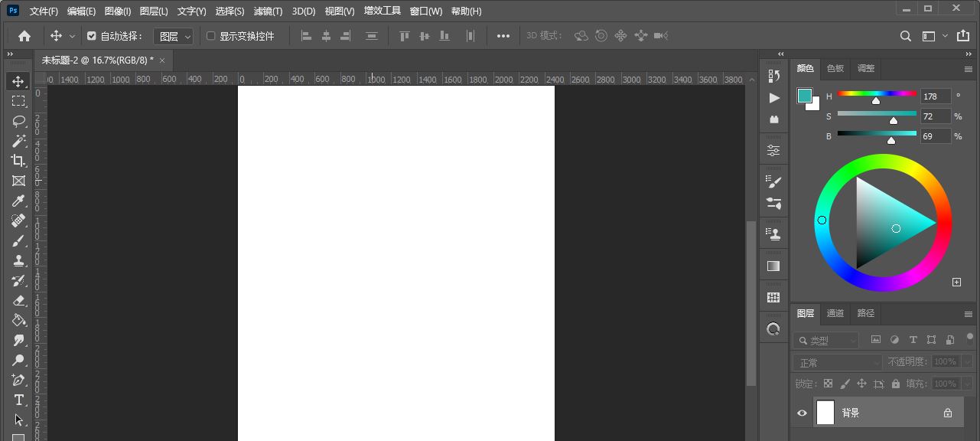Click the Home button in options bar
980x441 pixels.
click(x=24, y=36)
